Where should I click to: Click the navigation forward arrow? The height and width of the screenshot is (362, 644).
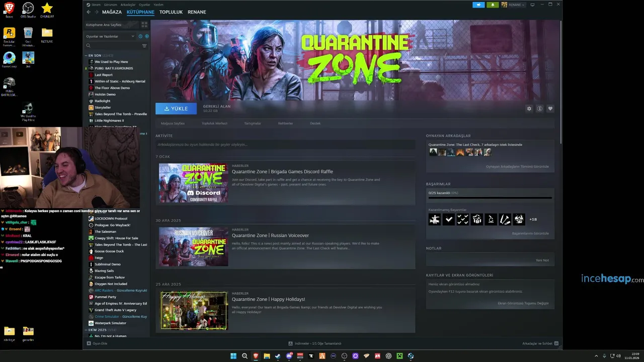tap(96, 12)
